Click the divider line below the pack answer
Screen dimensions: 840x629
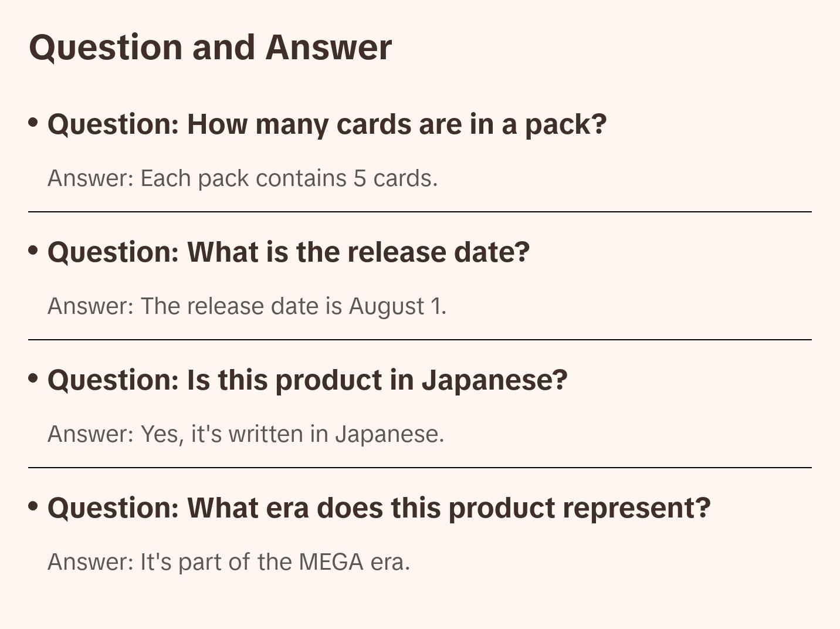coord(420,212)
